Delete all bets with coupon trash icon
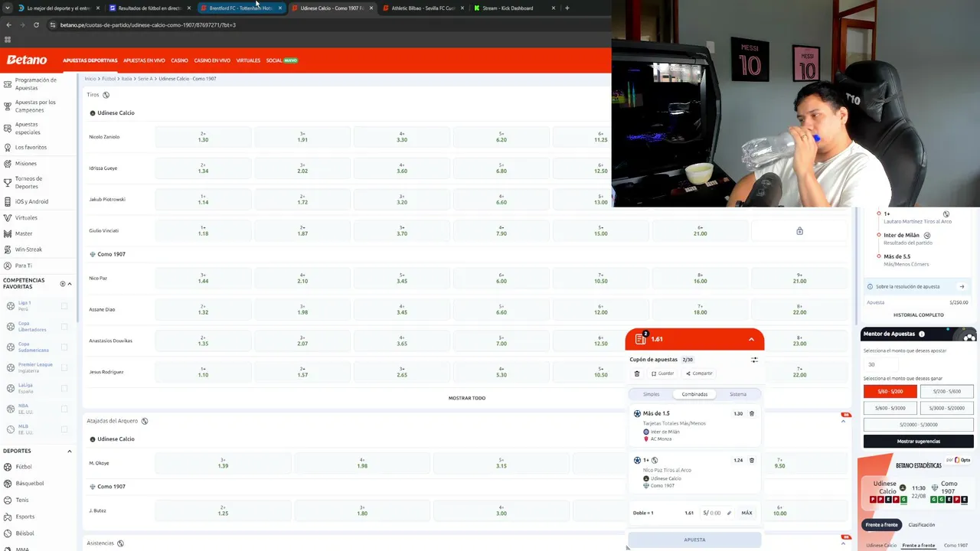The width and height of the screenshot is (980, 551). [637, 373]
